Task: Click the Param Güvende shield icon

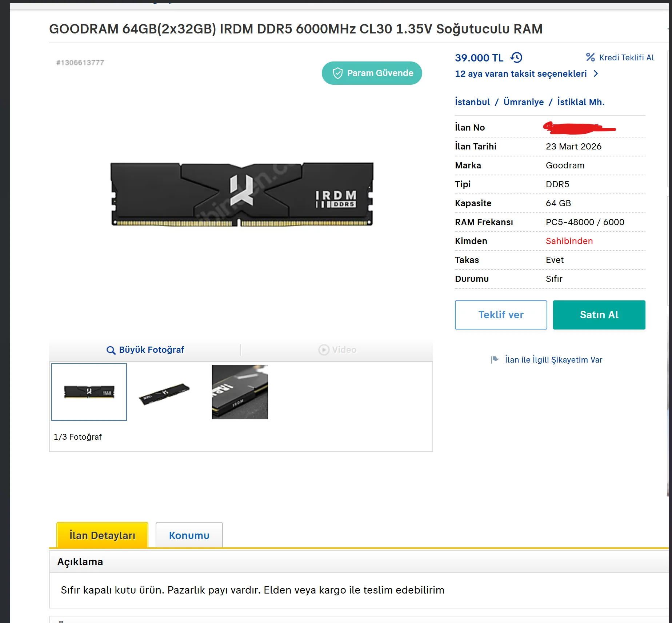Action: pos(338,73)
